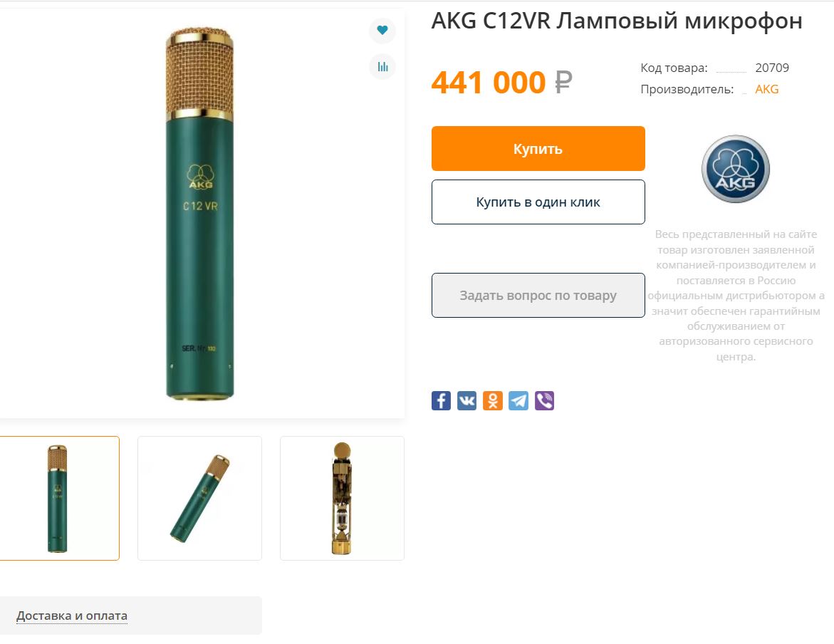Enlarge the main C12 VR microphone image
834x644 pixels.
pyautogui.click(x=200, y=213)
